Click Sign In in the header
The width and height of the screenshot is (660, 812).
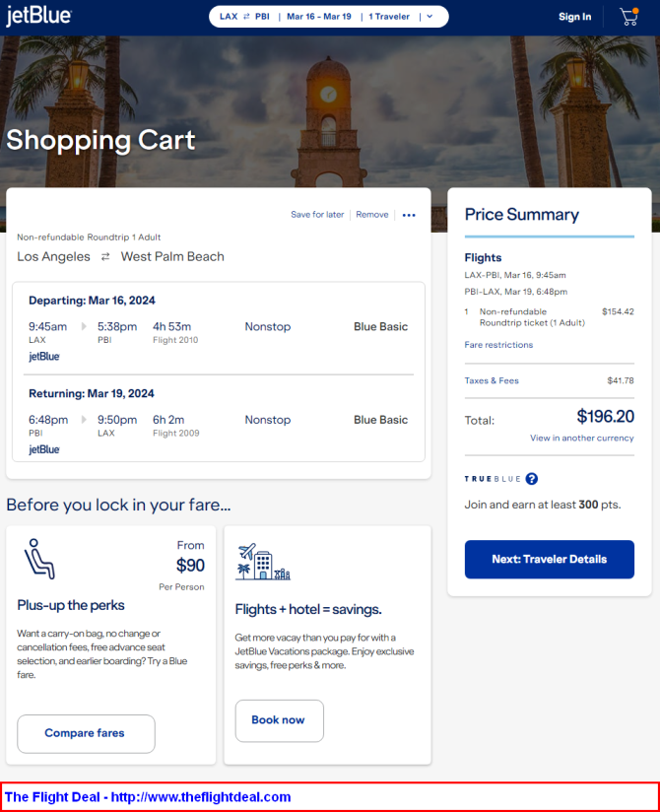point(574,17)
